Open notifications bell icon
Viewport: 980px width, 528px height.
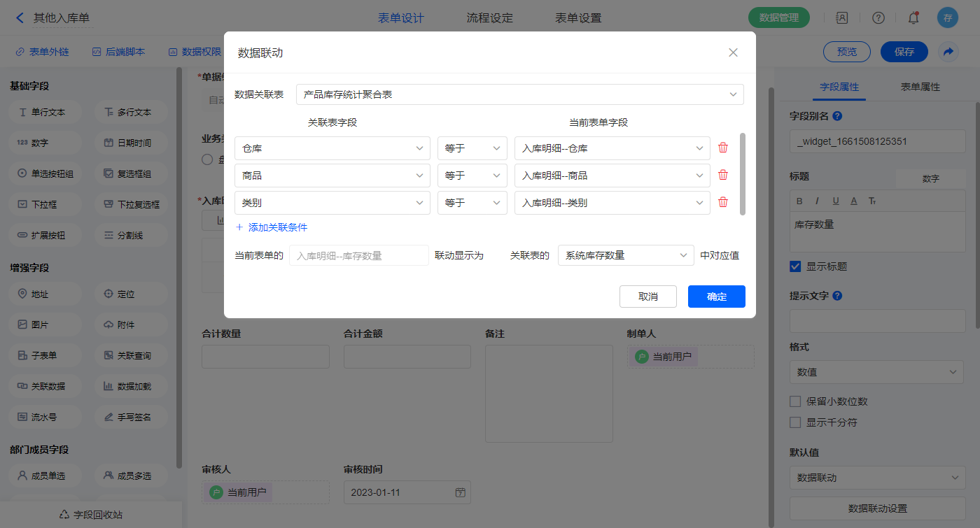pos(913,18)
